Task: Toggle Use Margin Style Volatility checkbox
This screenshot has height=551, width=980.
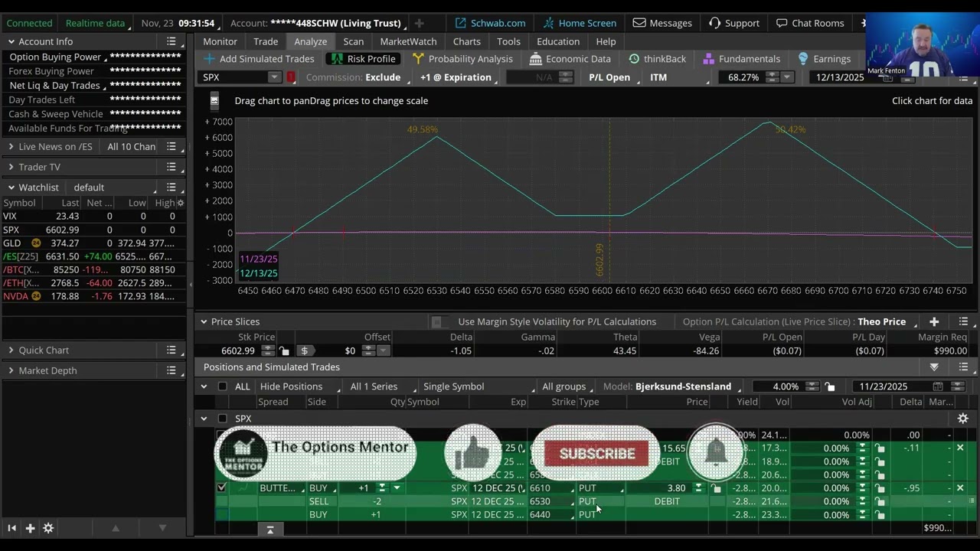Action: [436, 322]
